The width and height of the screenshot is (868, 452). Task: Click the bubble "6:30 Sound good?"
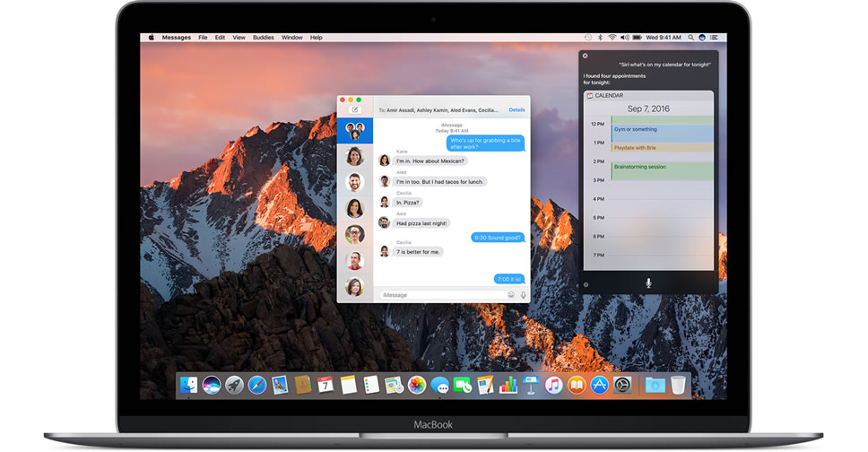tap(497, 237)
